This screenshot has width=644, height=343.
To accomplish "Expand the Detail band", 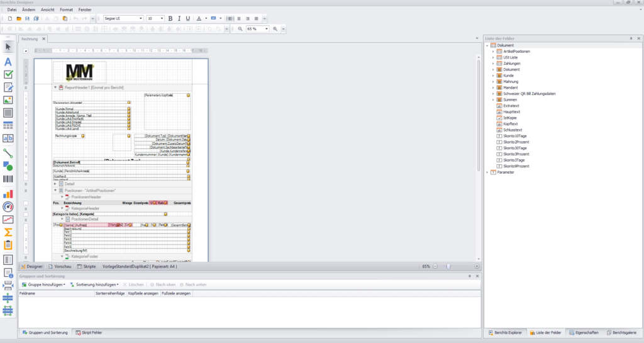I will [55, 184].
